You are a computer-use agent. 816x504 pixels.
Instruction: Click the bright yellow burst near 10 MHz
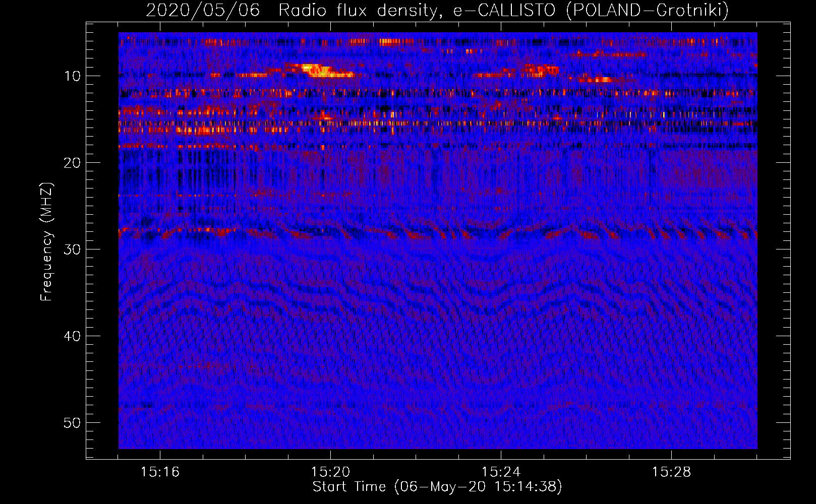pyautogui.click(x=321, y=71)
